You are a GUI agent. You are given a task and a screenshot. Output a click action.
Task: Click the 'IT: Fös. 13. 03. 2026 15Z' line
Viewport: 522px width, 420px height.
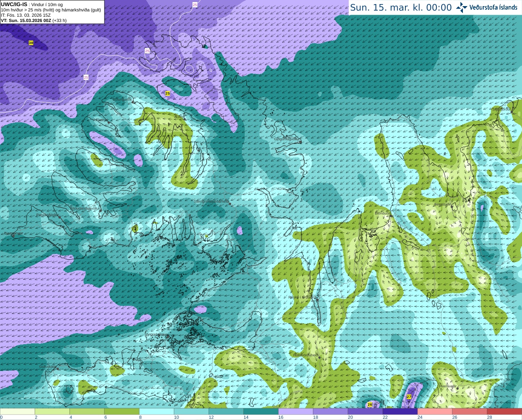pos(26,15)
